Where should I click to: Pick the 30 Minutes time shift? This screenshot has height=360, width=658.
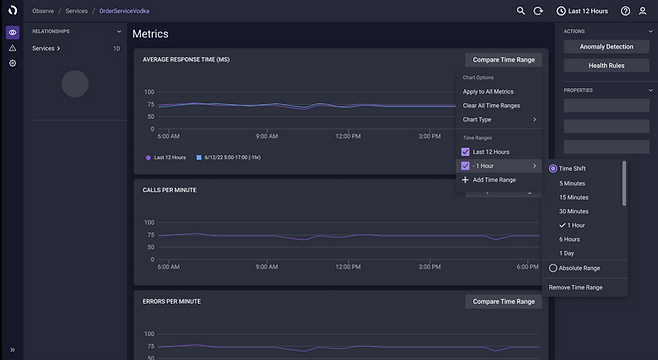point(574,211)
